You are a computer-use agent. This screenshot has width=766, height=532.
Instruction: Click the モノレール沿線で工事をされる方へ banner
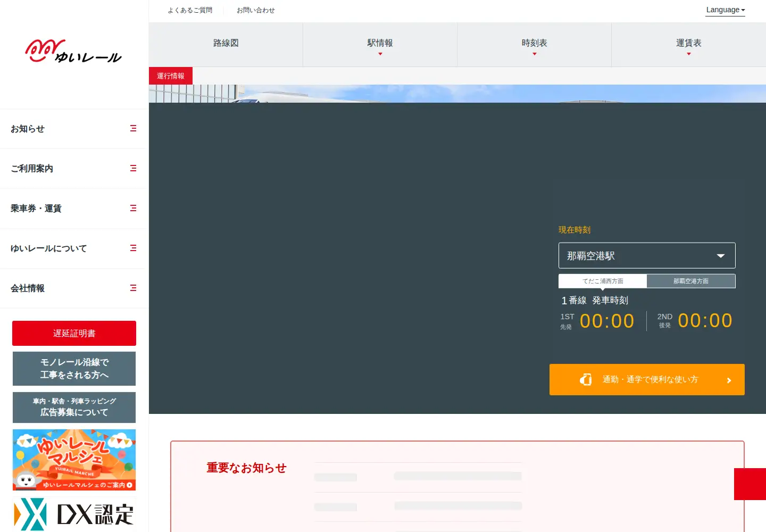74,369
